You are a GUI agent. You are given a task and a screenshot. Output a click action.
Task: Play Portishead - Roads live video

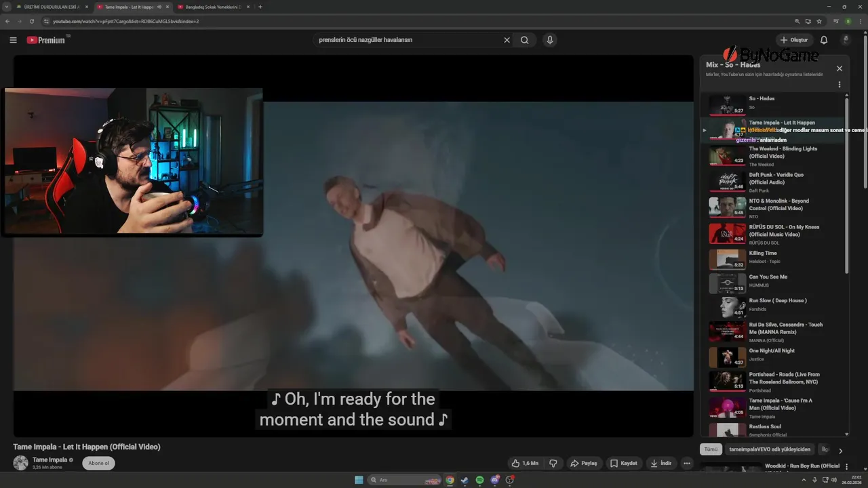pyautogui.click(x=773, y=382)
